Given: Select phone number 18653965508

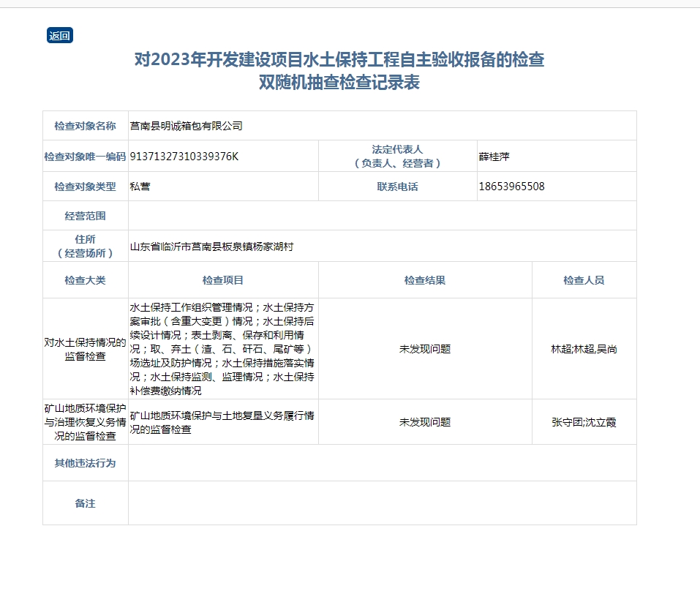Looking at the screenshot, I should [x=511, y=187].
